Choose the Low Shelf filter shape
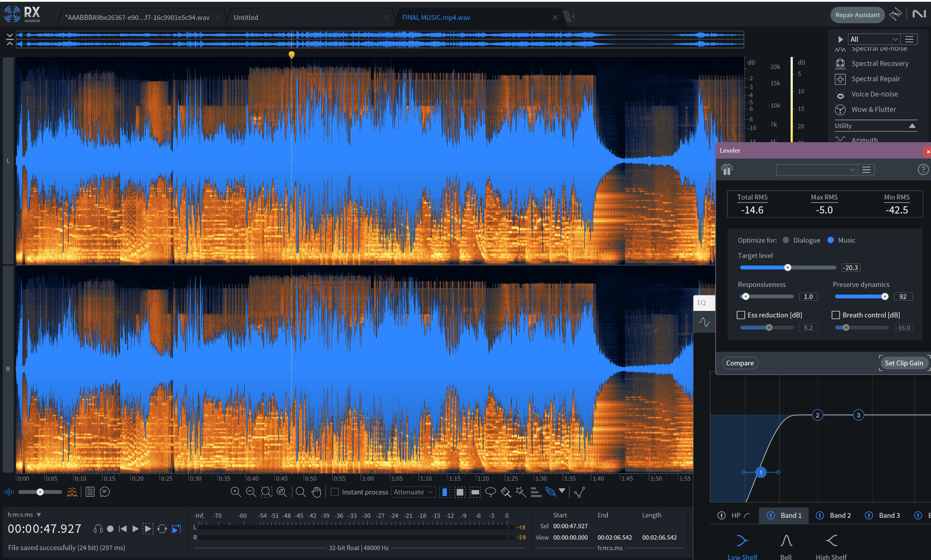Viewport: 931px width, 560px height. point(742,546)
